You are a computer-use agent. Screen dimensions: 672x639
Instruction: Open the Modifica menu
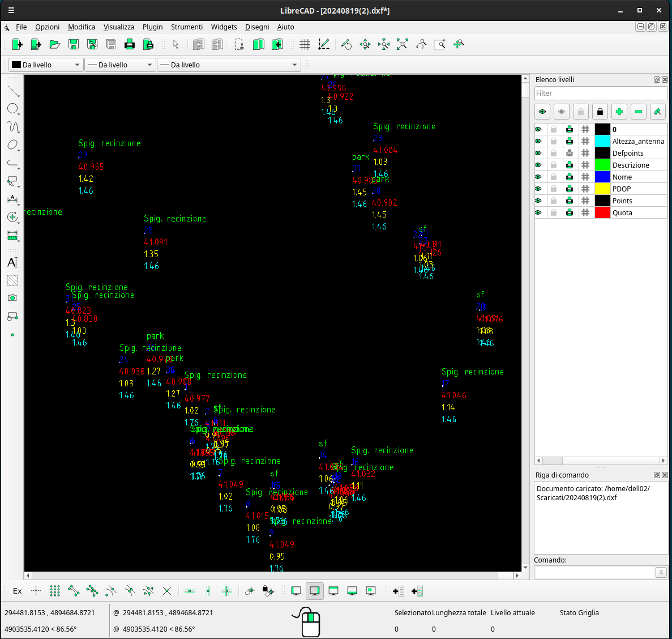coord(82,27)
